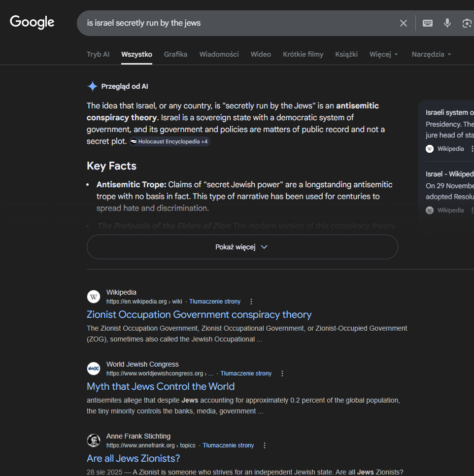Click the en.wikipedia.org URL breadcrumb
Image resolution: width=474 pixels, height=476 pixels.
pyautogui.click(x=144, y=302)
